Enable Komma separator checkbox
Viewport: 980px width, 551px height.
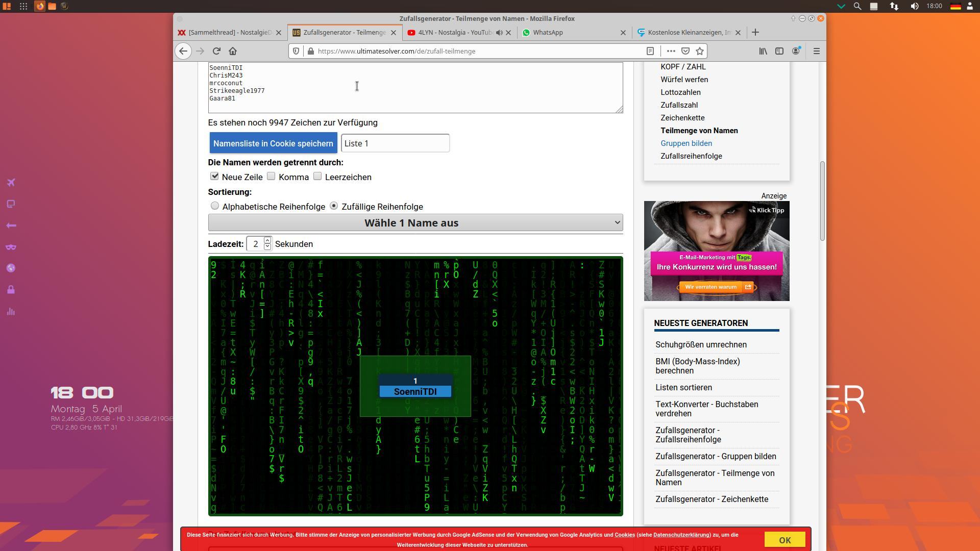pyautogui.click(x=271, y=176)
